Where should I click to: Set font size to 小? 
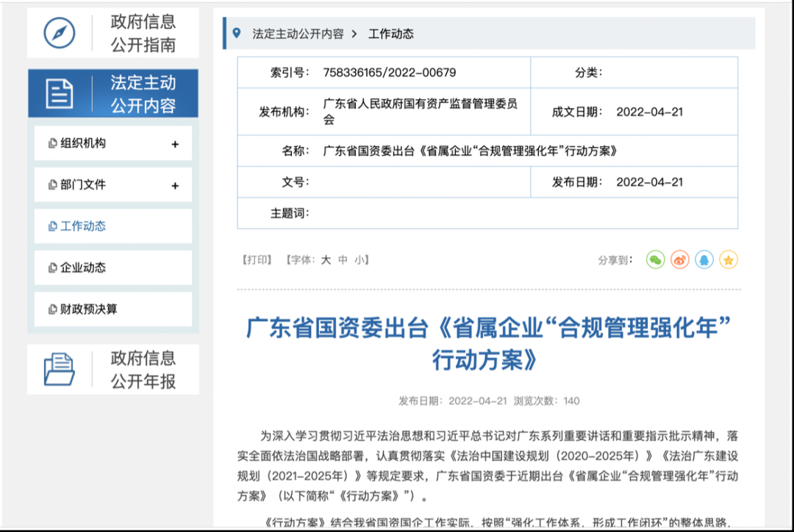[360, 260]
